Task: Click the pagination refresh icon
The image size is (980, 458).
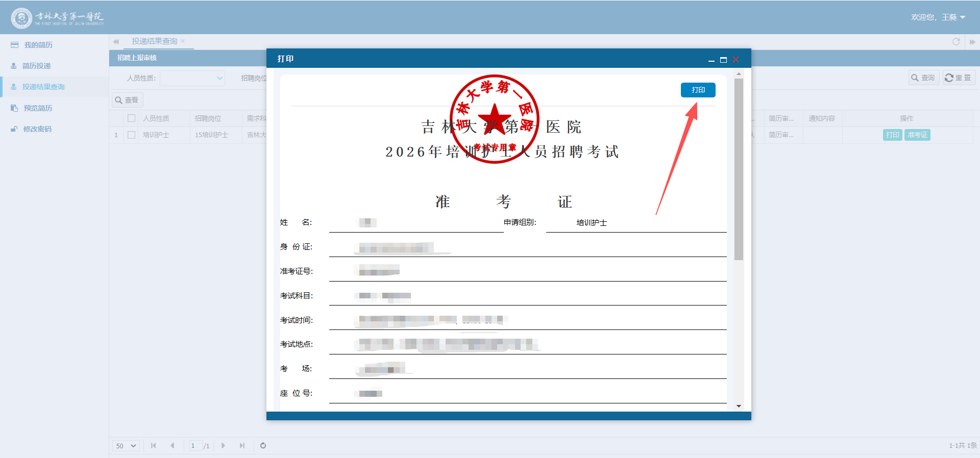Action: point(263,446)
